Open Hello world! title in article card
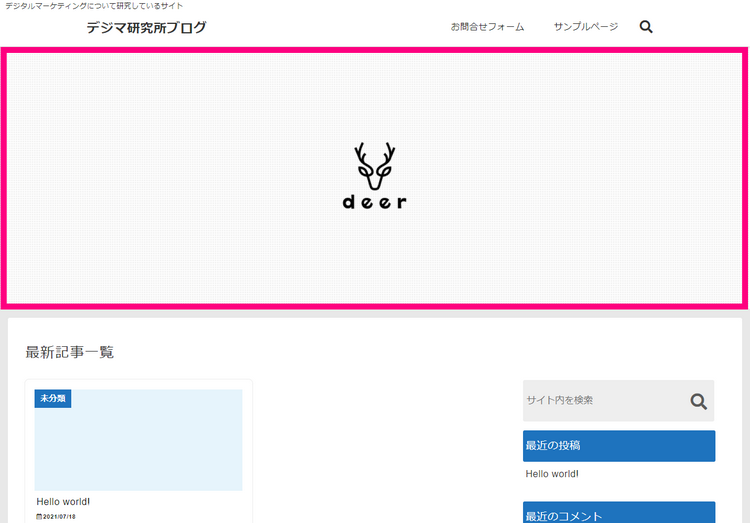This screenshot has width=750, height=523. [63, 501]
